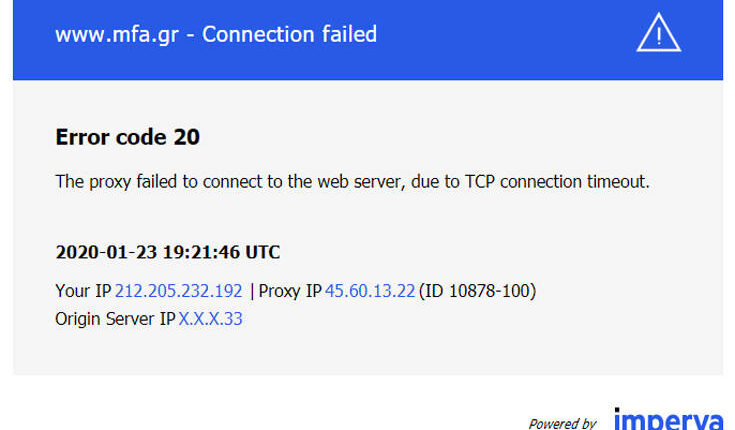This screenshot has width=735, height=430.
Task: Click the 'Connection failed' header words
Action: (x=289, y=34)
